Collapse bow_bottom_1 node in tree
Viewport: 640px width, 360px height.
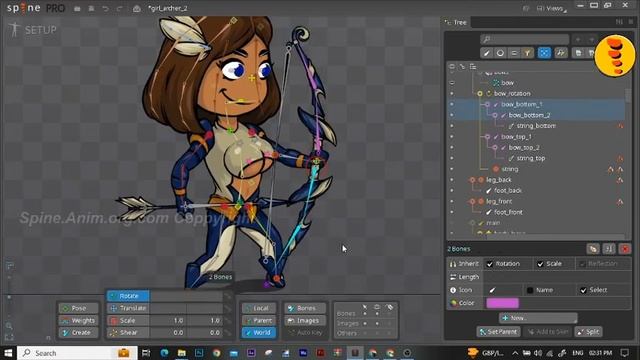coord(487,104)
